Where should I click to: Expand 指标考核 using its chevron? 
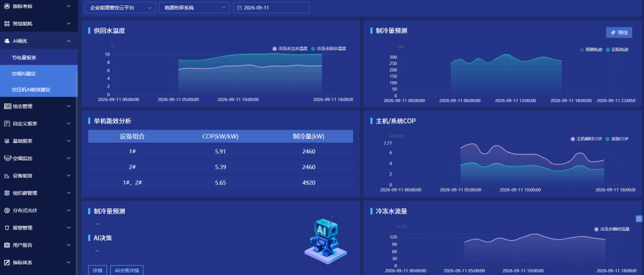click(69, 6)
